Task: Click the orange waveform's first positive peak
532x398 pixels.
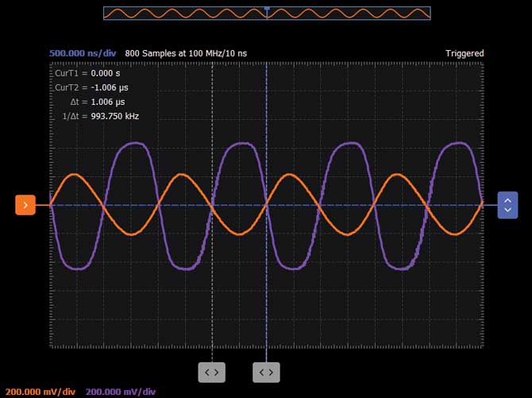Action: pyautogui.click(x=75, y=174)
